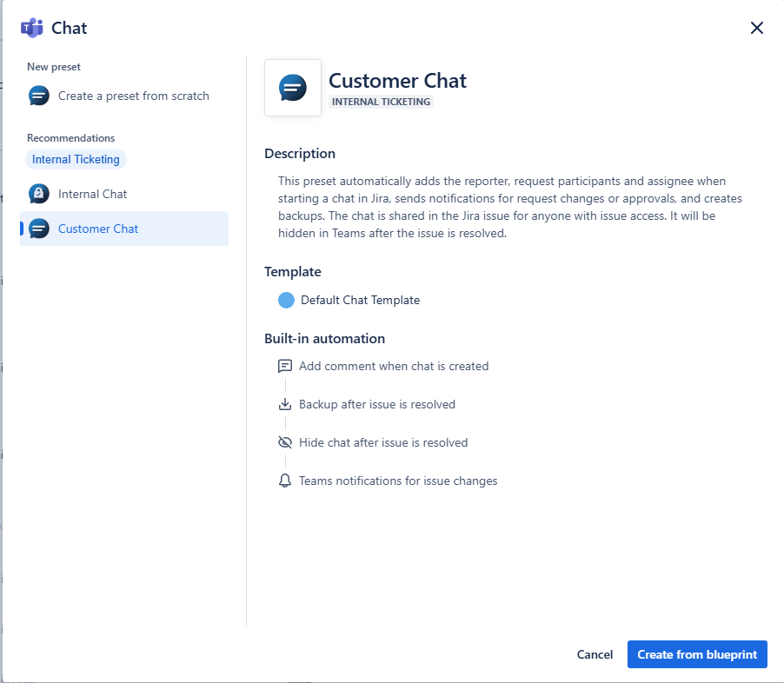784x683 pixels.
Task: Close the Chat dialog with X
Action: tap(756, 28)
